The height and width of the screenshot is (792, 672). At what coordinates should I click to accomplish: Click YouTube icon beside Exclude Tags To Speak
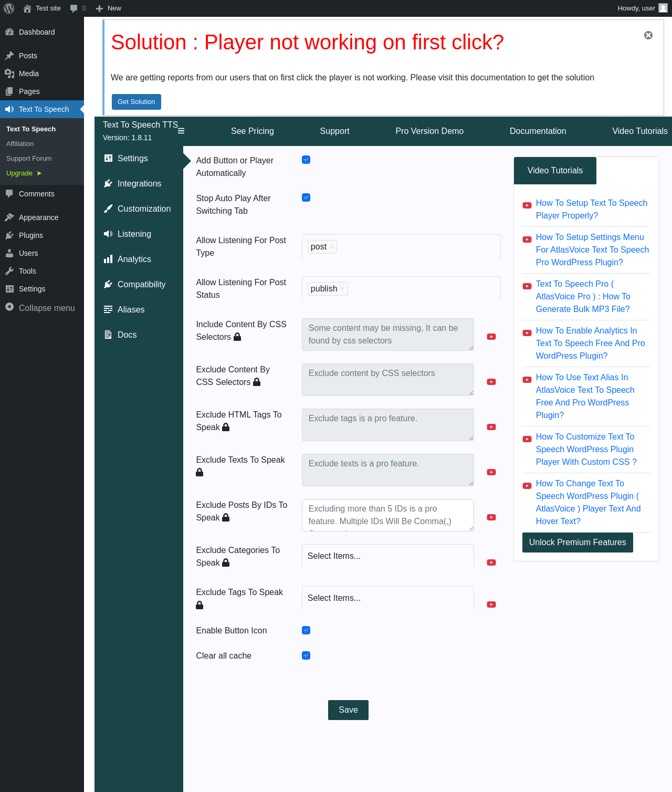pyautogui.click(x=491, y=605)
